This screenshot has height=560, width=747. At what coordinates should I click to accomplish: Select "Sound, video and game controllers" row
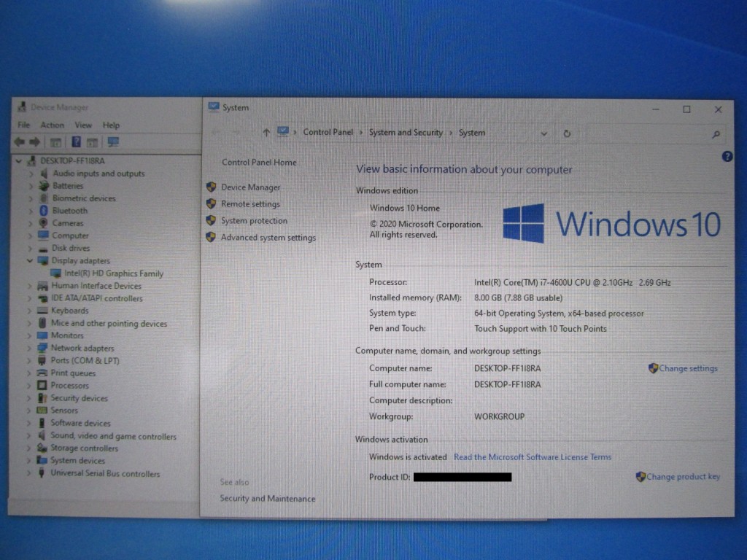click(113, 436)
